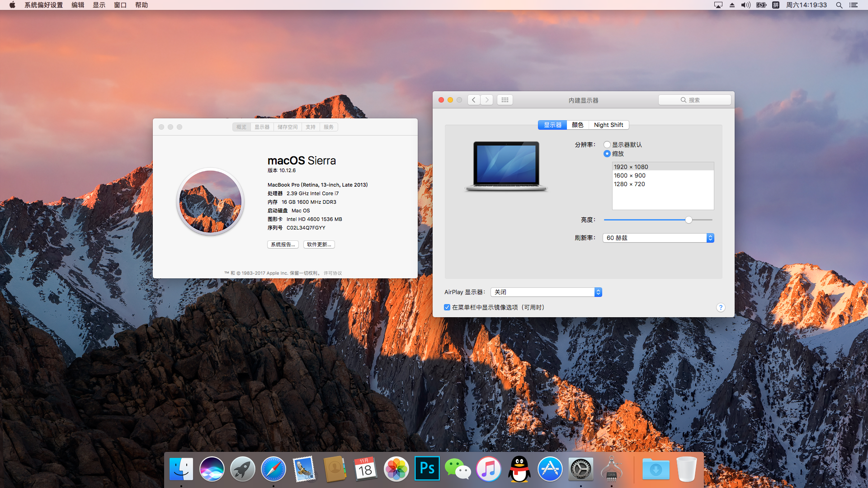The width and height of the screenshot is (868, 488).
Task: Choose 1920 × 1080 resolution
Action: [663, 167]
